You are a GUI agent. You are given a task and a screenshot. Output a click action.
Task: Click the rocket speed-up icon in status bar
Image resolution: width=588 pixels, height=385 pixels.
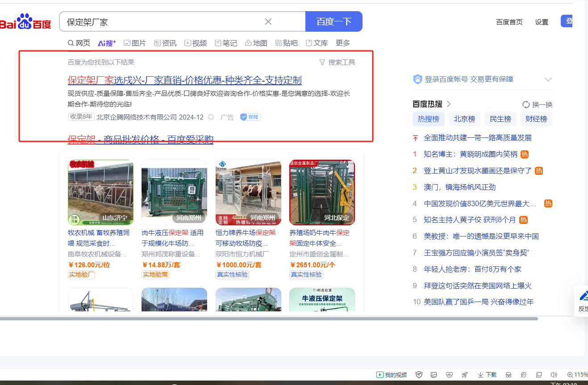464,375
